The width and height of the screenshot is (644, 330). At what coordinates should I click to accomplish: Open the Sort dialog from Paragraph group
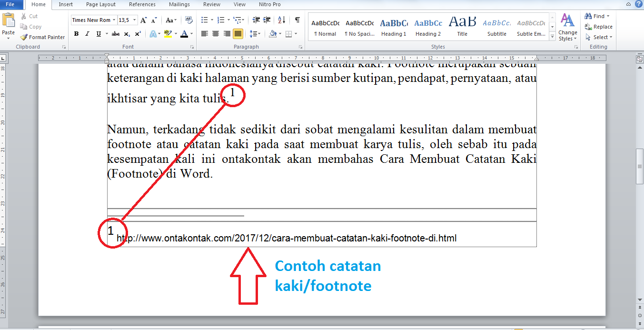(x=281, y=20)
